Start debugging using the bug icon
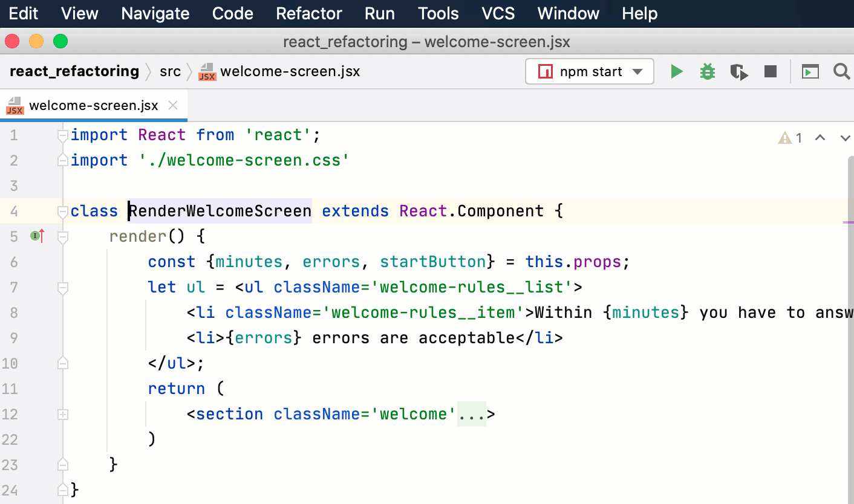This screenshot has width=854, height=504. (707, 71)
